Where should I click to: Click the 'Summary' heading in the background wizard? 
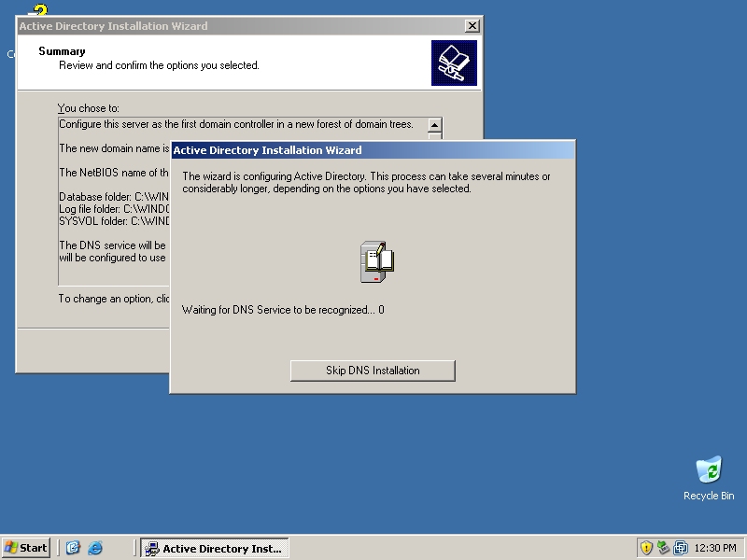point(62,51)
